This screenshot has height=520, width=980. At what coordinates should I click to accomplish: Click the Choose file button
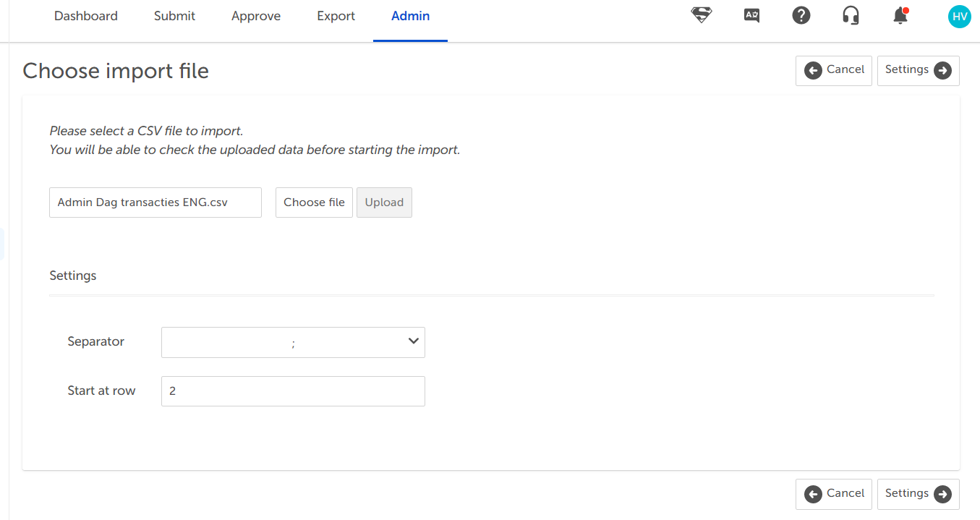(x=314, y=203)
